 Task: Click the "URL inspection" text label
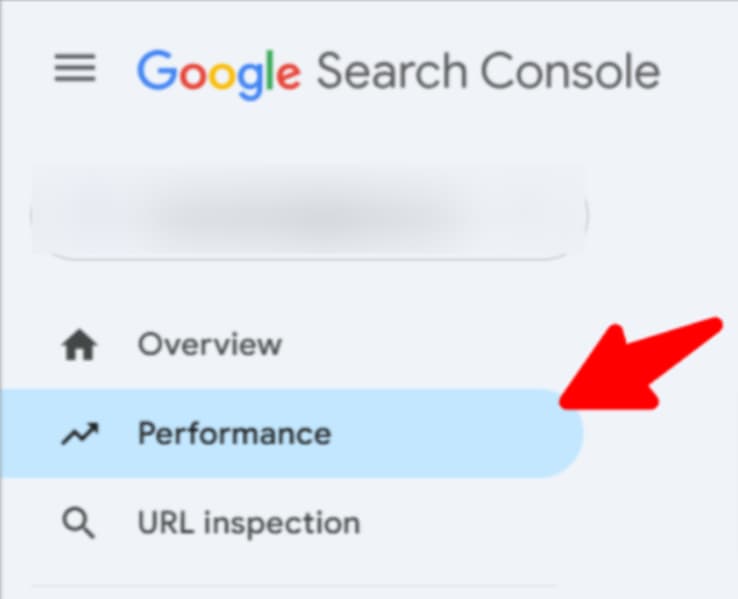(x=248, y=523)
